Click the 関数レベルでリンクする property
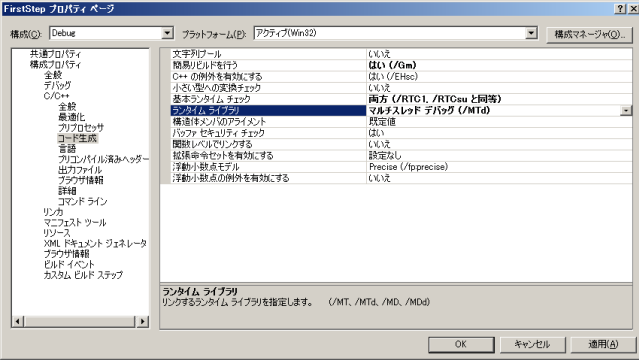Screen dimensions: 639x360 [268, 144]
